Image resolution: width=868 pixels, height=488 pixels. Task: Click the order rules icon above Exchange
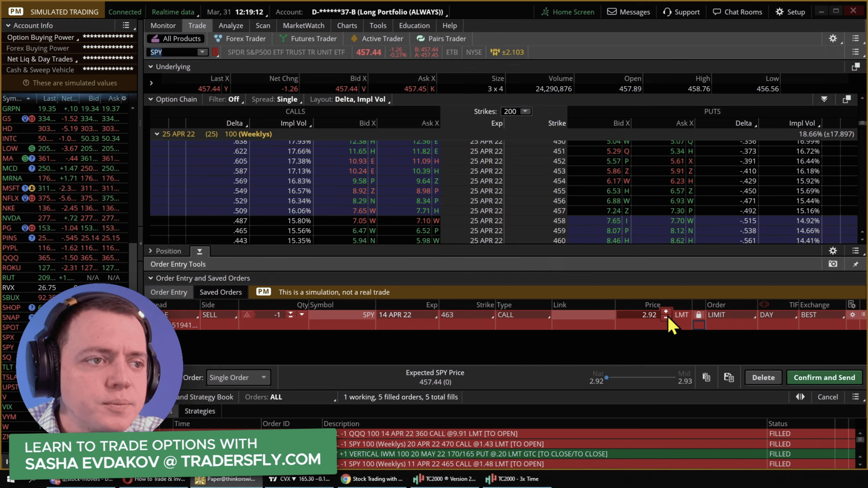(852, 305)
